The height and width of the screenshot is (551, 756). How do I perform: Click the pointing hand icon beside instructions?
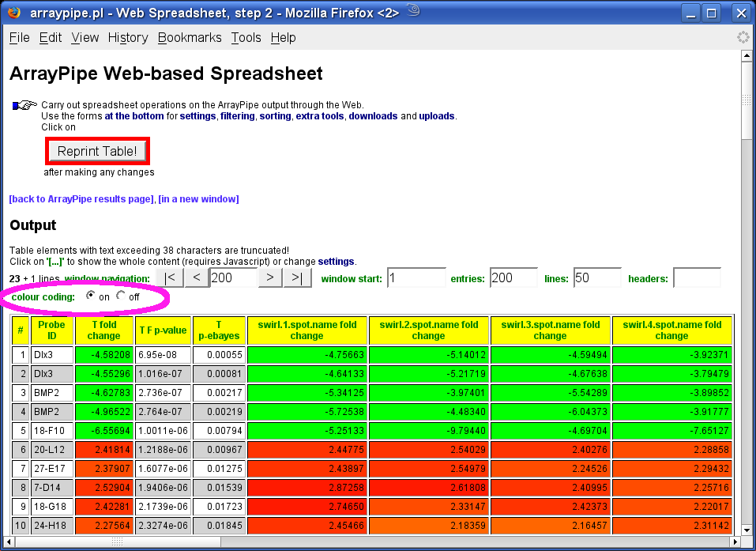click(x=24, y=104)
